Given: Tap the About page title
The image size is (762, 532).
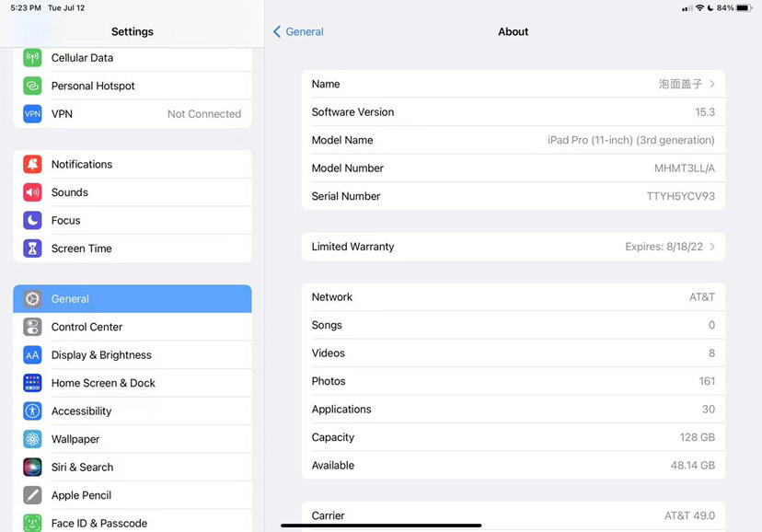Looking at the screenshot, I should click(514, 32).
